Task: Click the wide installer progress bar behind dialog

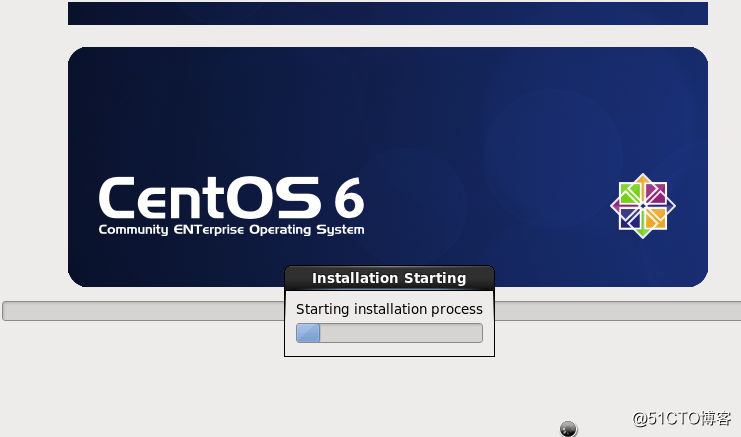Action: [371, 311]
